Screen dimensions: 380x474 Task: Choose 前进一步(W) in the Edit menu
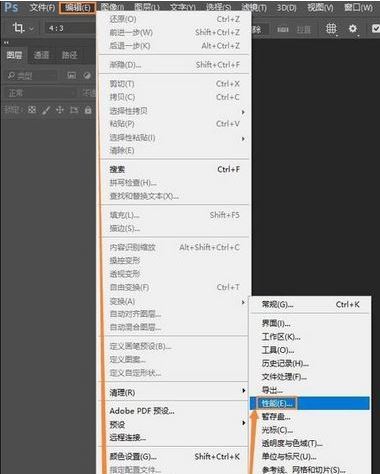pos(174,32)
